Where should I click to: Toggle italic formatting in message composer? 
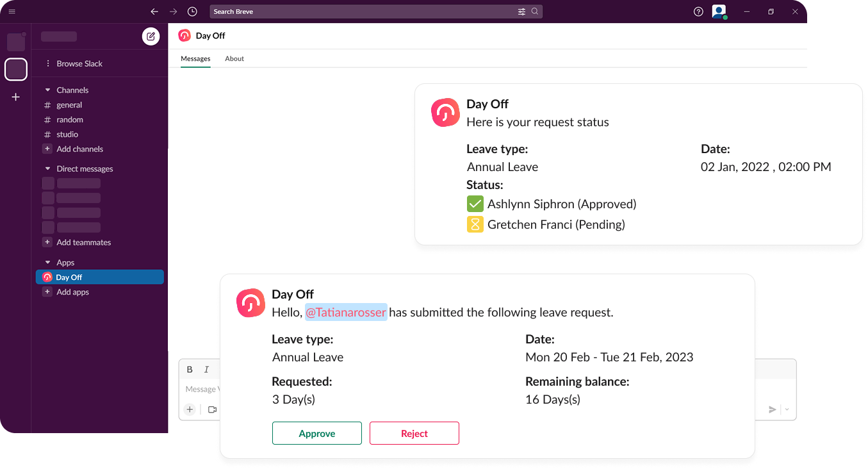[206, 369]
